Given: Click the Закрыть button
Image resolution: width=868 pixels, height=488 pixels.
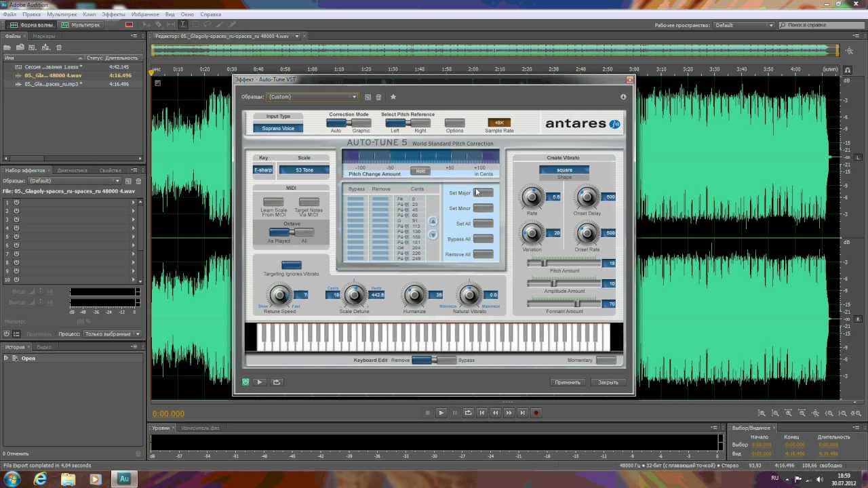Looking at the screenshot, I should [x=608, y=382].
